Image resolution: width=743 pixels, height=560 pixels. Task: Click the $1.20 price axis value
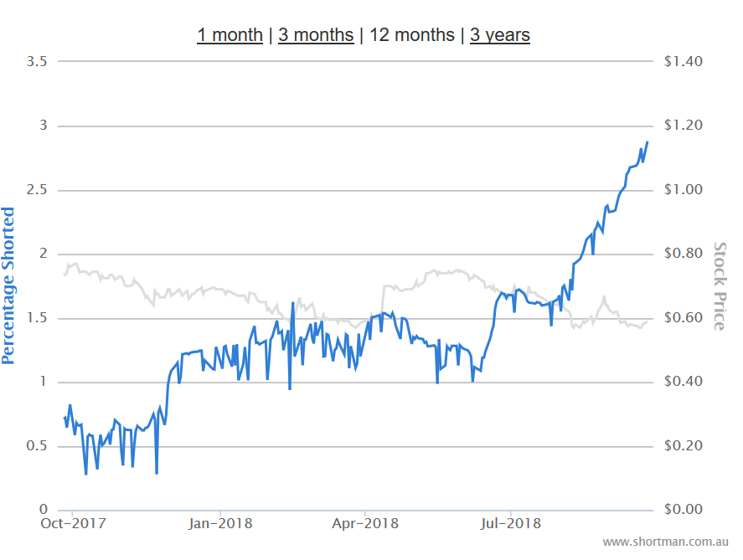point(684,125)
